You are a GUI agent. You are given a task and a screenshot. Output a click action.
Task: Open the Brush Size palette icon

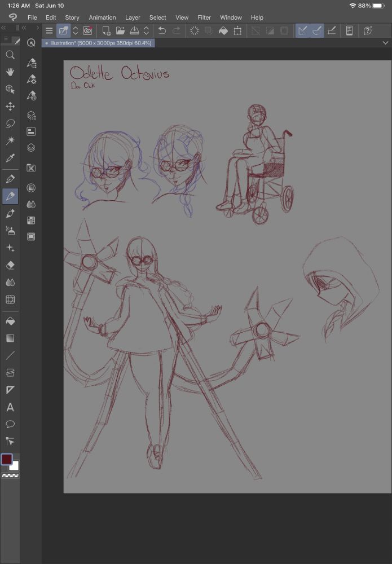(x=31, y=96)
